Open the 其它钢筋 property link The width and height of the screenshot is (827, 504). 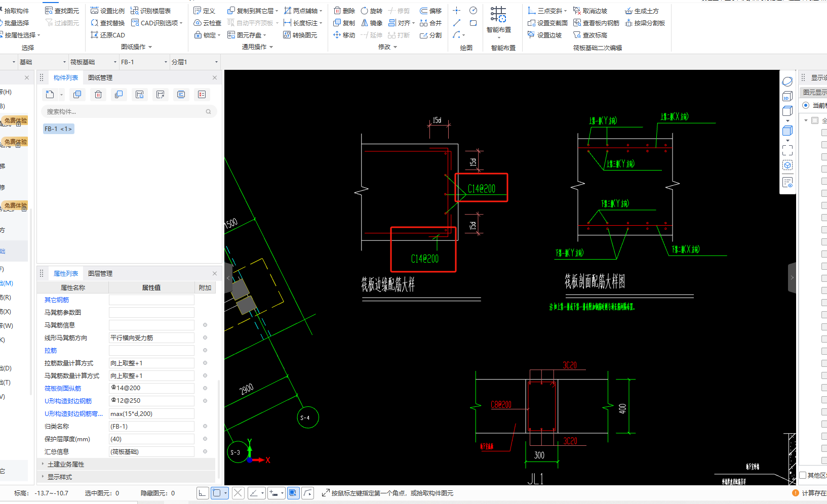tap(57, 300)
